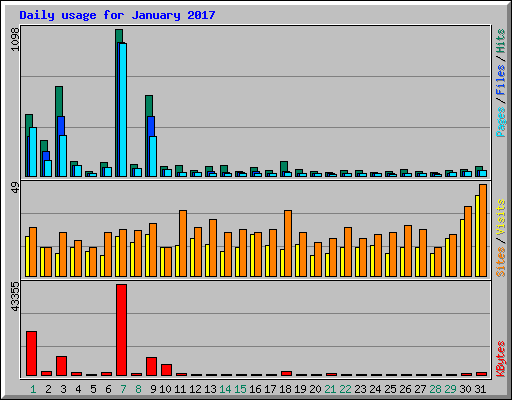The image size is (512, 400).
Task: Click day 21 on the x-axis
Action: (x=330, y=389)
